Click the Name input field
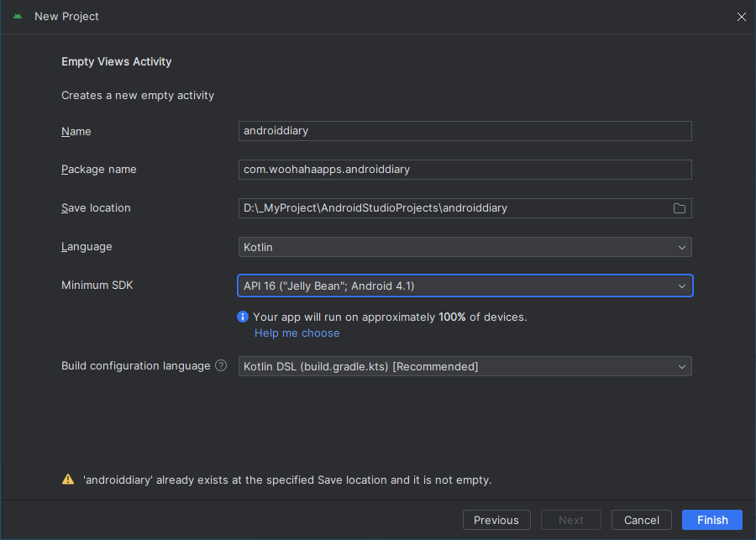Viewport: 756px width, 540px height. (x=465, y=131)
